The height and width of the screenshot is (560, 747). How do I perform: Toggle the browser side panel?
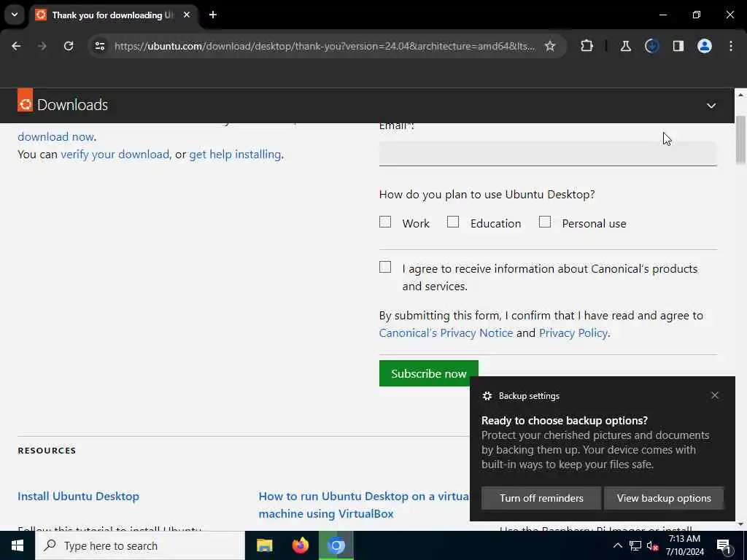678,46
